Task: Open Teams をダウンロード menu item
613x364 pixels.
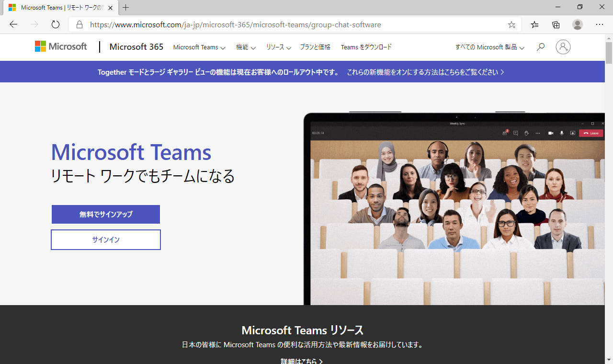Action: (x=366, y=47)
